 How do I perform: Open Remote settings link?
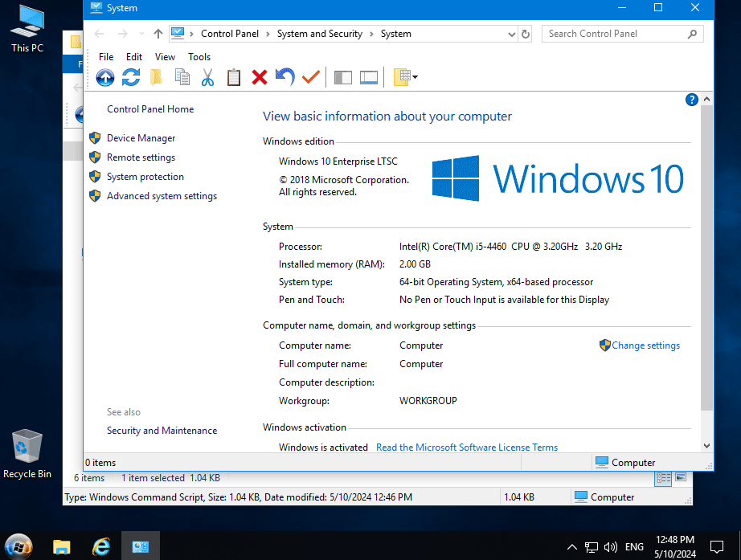(x=141, y=157)
